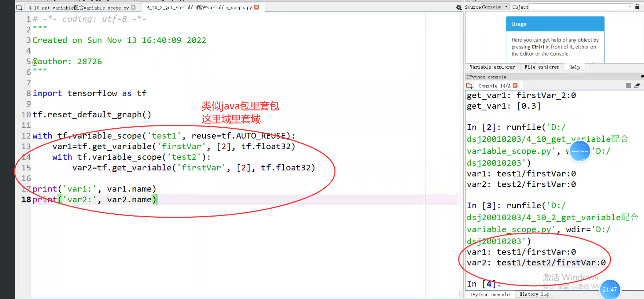
Task: Switch to the Variable explorer tab
Action: click(x=492, y=67)
